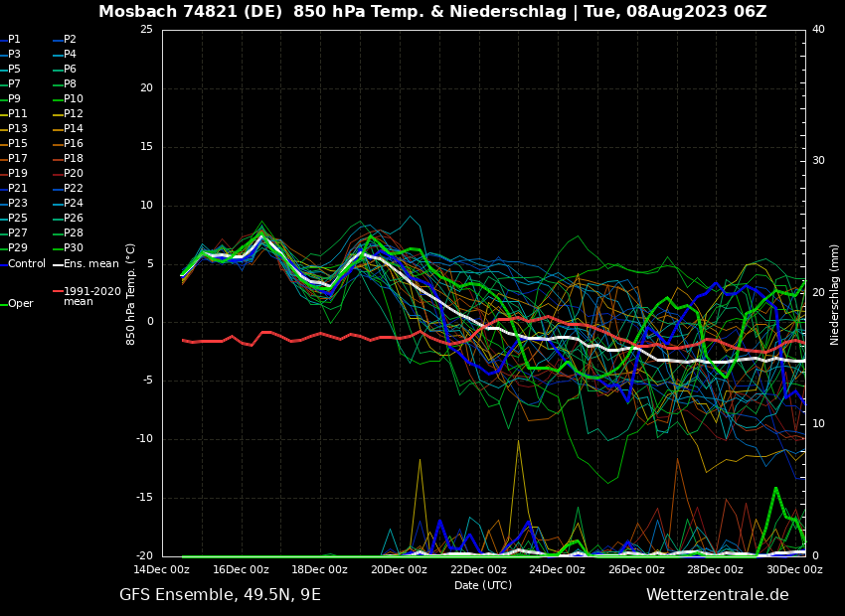
Task: Click the 850 hPa Temp. (°C) axis title
Action: click(x=131, y=293)
